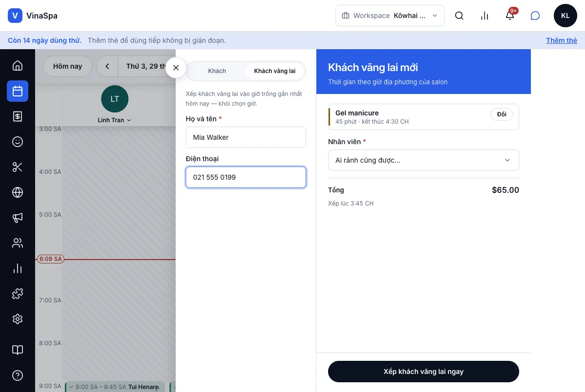Open the team members icon in sidebar
The width and height of the screenshot is (585, 392).
(x=18, y=243)
